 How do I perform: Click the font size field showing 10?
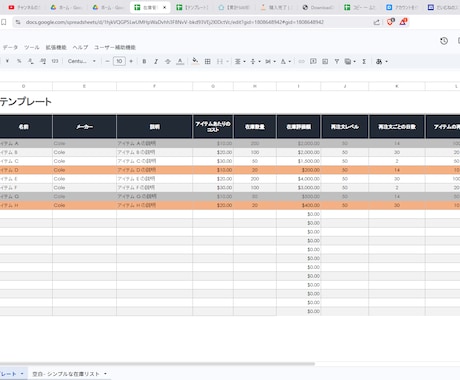(119, 61)
